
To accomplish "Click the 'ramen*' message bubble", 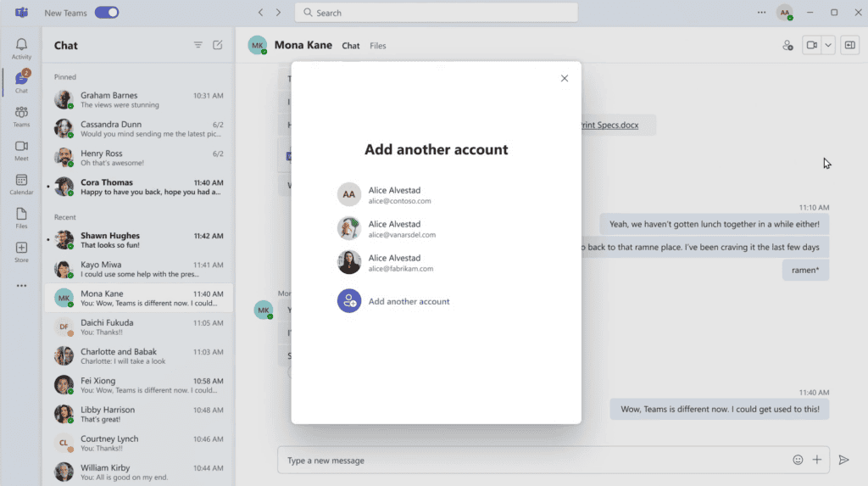I will pos(805,270).
